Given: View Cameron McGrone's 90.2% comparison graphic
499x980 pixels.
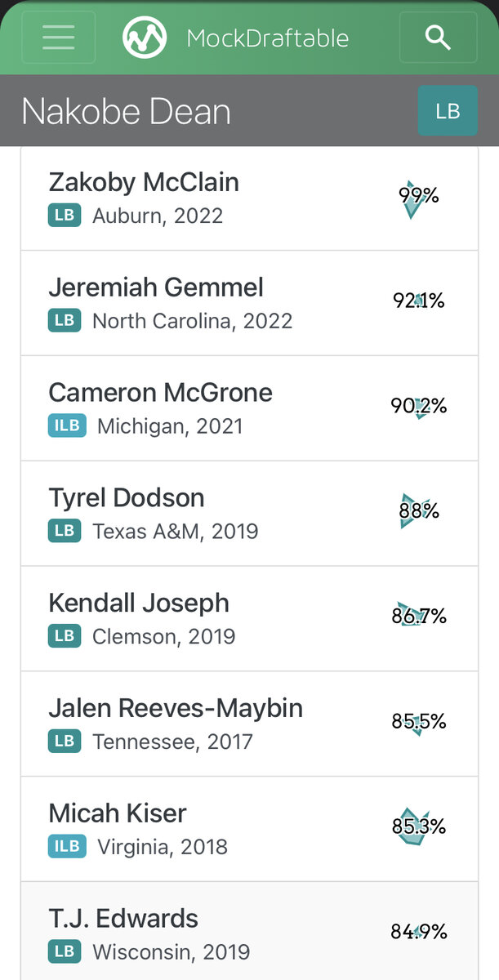Looking at the screenshot, I should click(x=418, y=406).
